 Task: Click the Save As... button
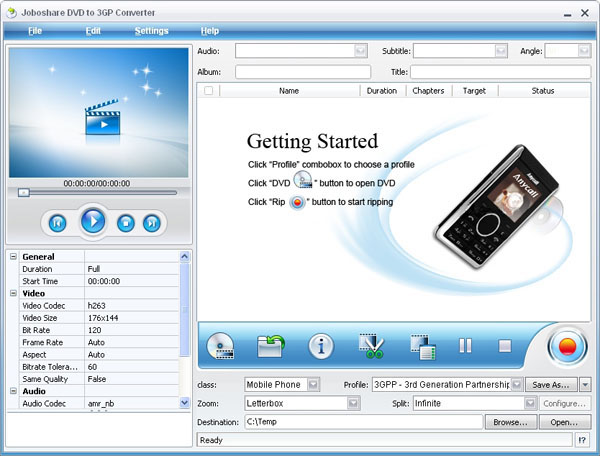551,384
